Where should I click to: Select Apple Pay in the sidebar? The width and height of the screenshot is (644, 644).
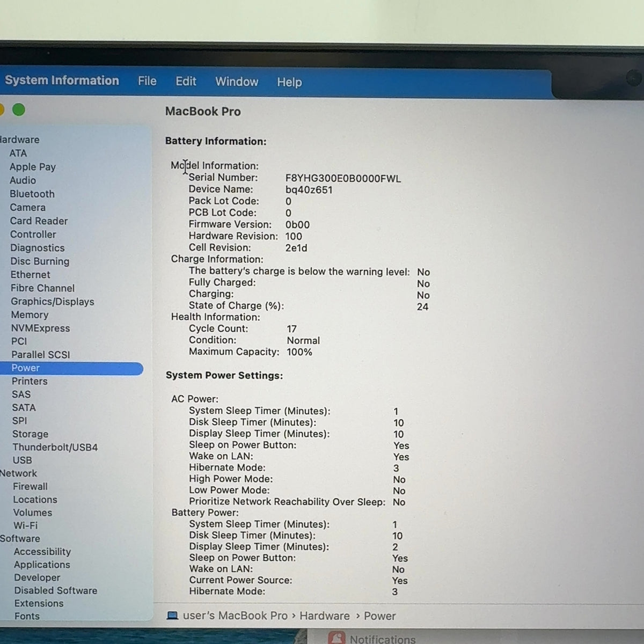click(33, 167)
